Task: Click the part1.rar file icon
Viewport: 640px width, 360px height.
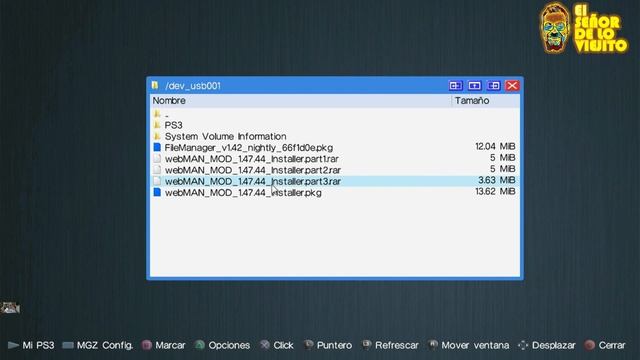Action: pyautogui.click(x=157, y=158)
